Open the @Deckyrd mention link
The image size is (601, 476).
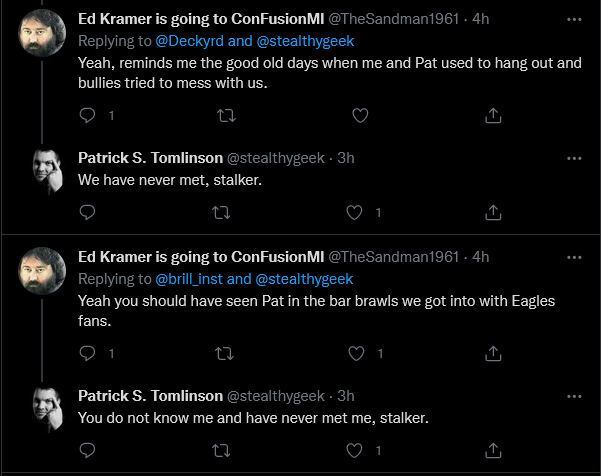189,41
